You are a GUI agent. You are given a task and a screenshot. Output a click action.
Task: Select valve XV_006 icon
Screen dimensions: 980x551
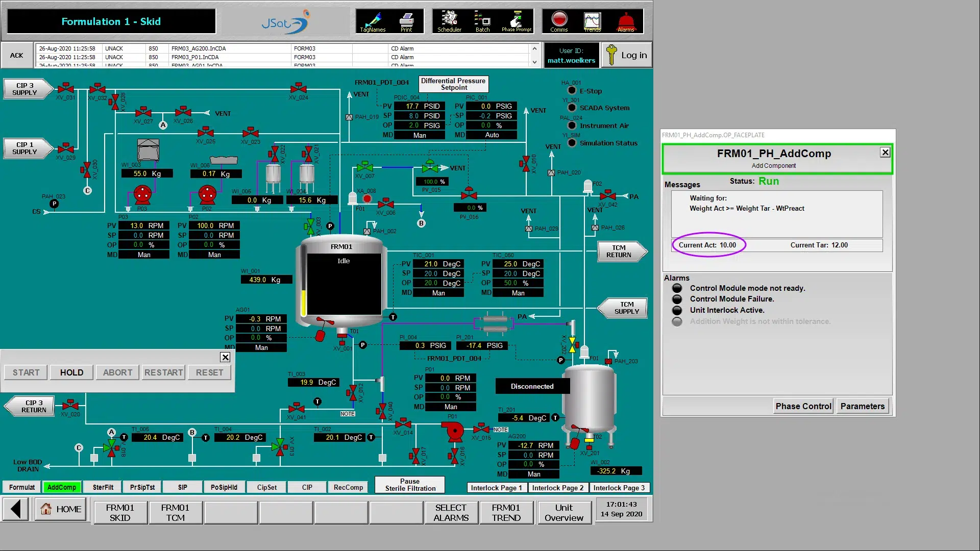386,203
